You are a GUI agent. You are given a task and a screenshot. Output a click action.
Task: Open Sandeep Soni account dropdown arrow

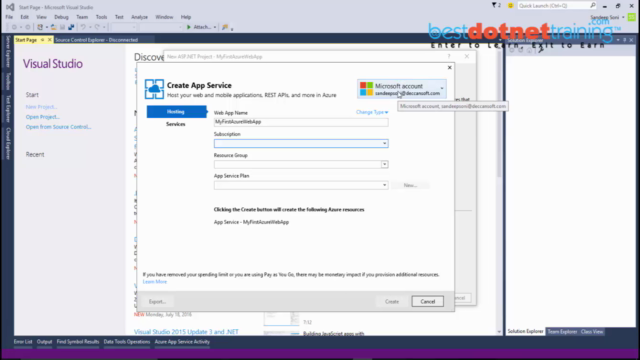pyautogui.click(x=623, y=18)
